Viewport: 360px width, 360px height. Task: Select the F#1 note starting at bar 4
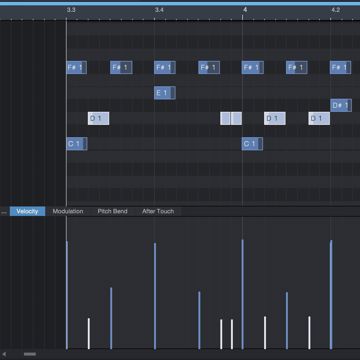pyautogui.click(x=253, y=68)
